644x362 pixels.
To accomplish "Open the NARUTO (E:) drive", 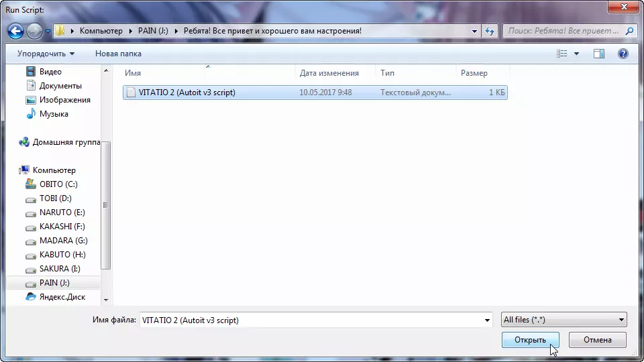I will [62, 213].
